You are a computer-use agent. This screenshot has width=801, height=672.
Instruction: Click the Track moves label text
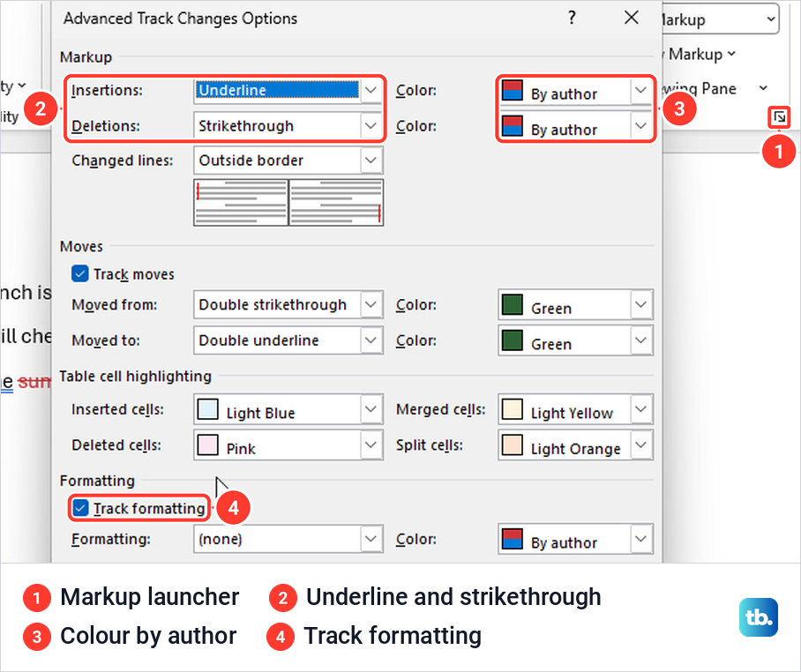tap(134, 274)
